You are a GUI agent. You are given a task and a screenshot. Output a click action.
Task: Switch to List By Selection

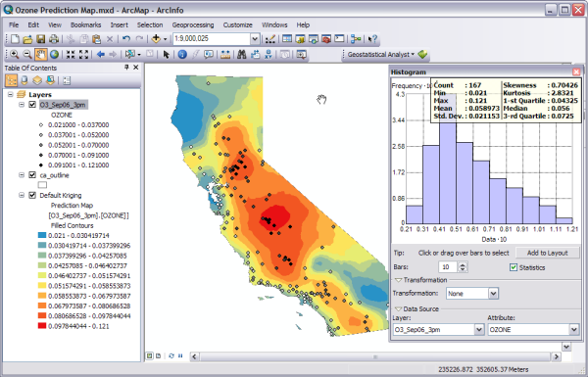click(x=50, y=80)
